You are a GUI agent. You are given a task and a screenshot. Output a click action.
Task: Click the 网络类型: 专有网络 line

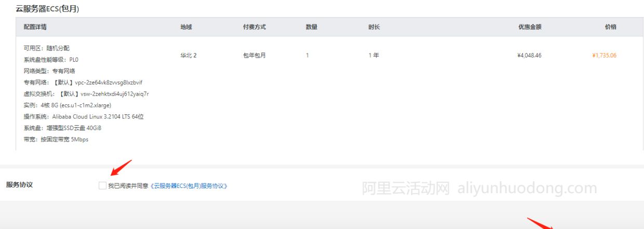point(49,71)
